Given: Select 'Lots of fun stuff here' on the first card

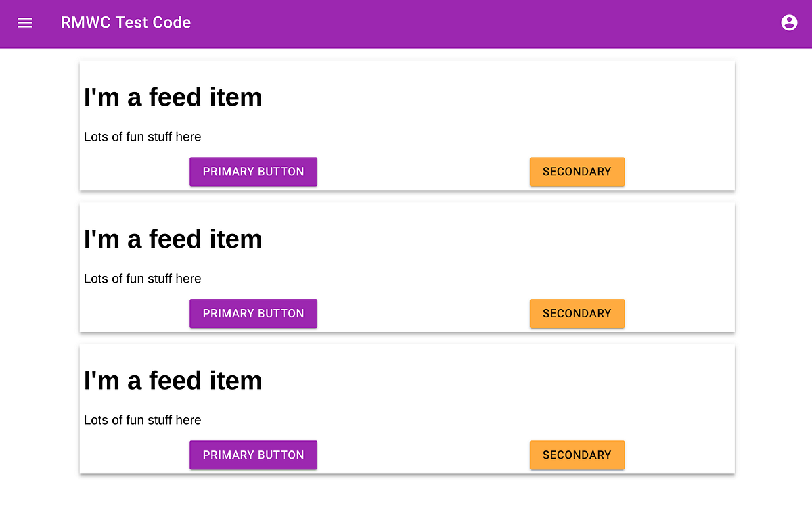Looking at the screenshot, I should click(x=142, y=137).
